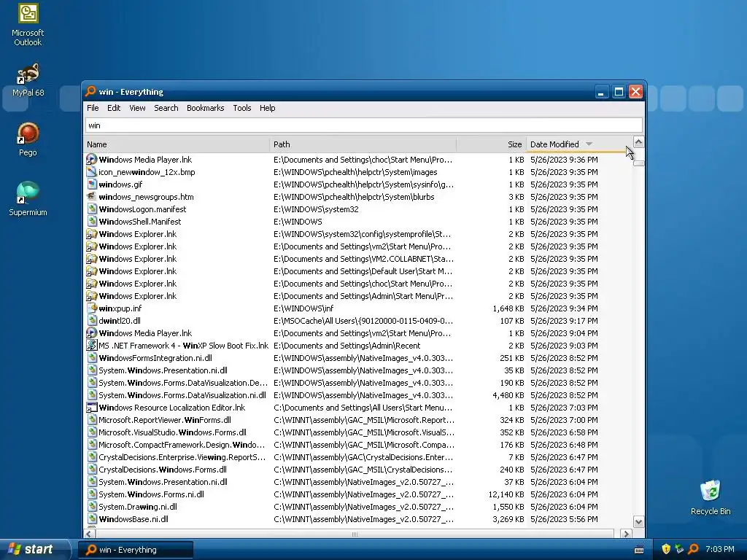This screenshot has height=560, width=747.
Task: Click the Windows Resource Localization Editor.lnk icon
Action: (x=91, y=407)
